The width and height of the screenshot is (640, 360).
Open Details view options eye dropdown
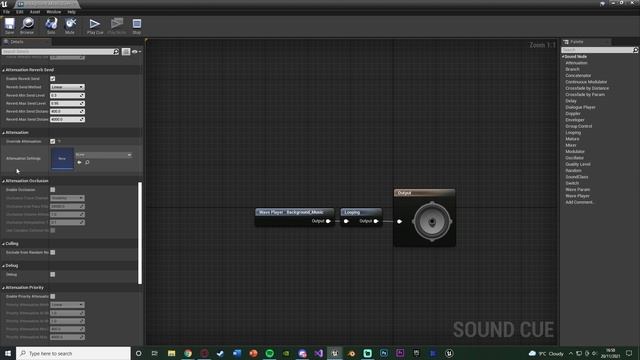(x=136, y=52)
